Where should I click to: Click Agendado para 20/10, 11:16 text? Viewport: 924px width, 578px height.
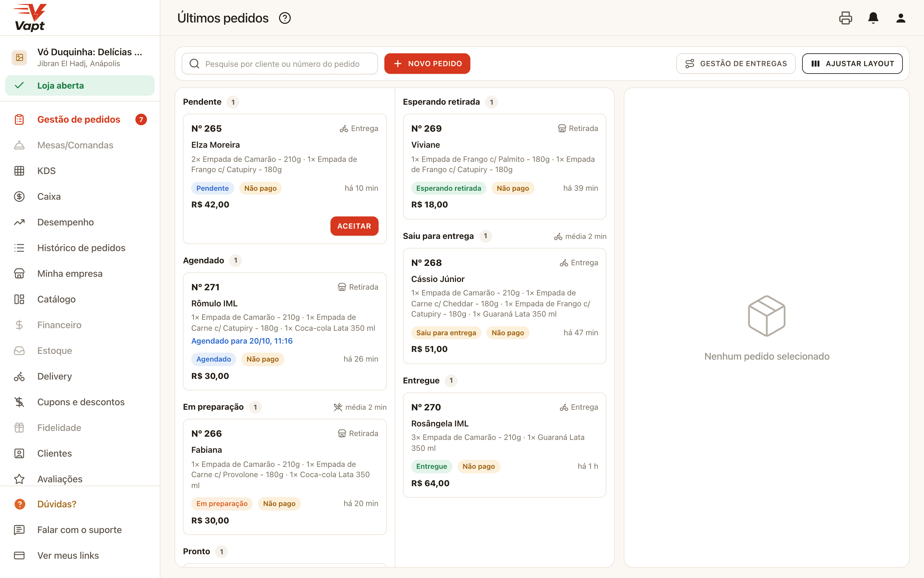tap(242, 341)
